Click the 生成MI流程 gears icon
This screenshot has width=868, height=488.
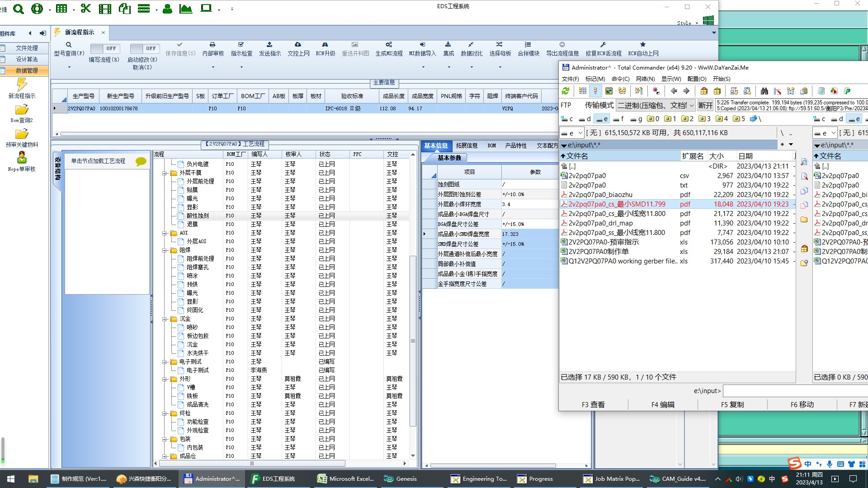(388, 45)
